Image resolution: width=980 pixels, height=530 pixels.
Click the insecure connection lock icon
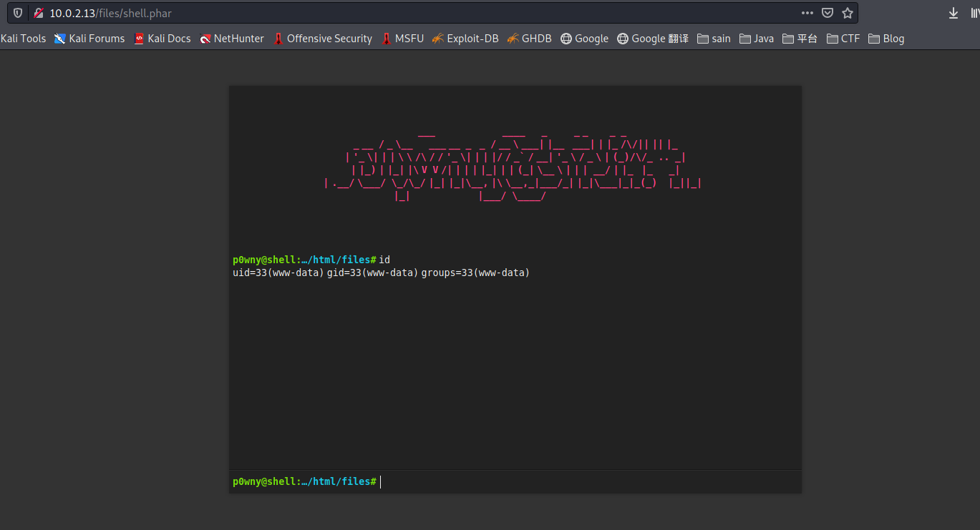(x=39, y=13)
